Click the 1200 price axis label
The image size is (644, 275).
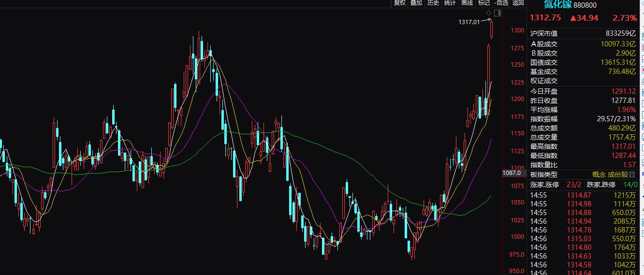(x=517, y=99)
